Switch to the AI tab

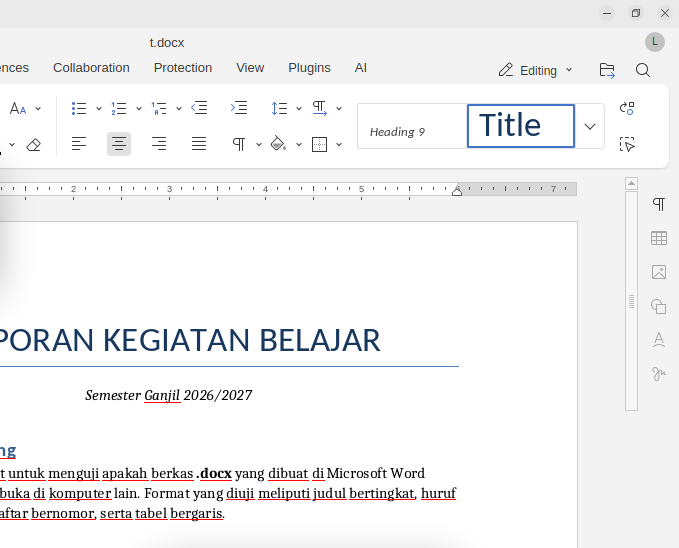(361, 68)
